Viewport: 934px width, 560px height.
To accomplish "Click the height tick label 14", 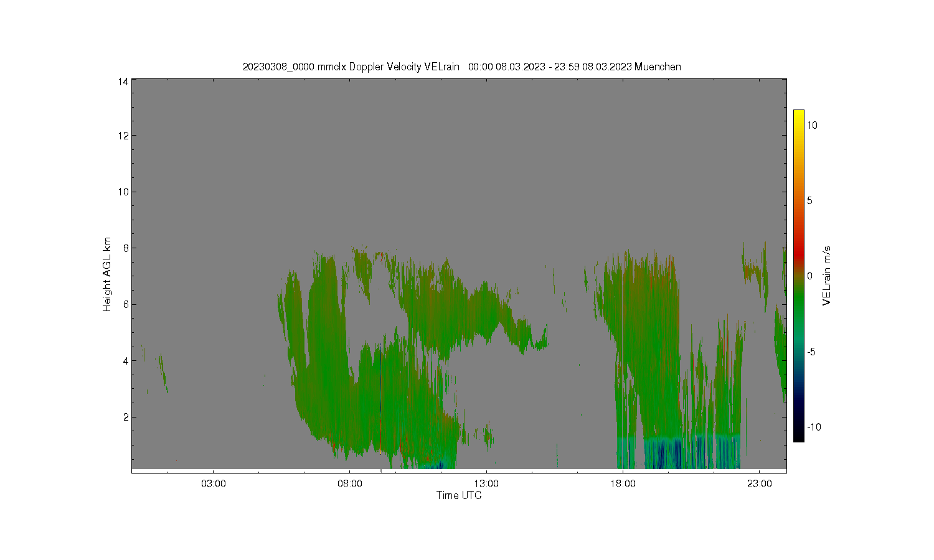I will click(x=124, y=81).
